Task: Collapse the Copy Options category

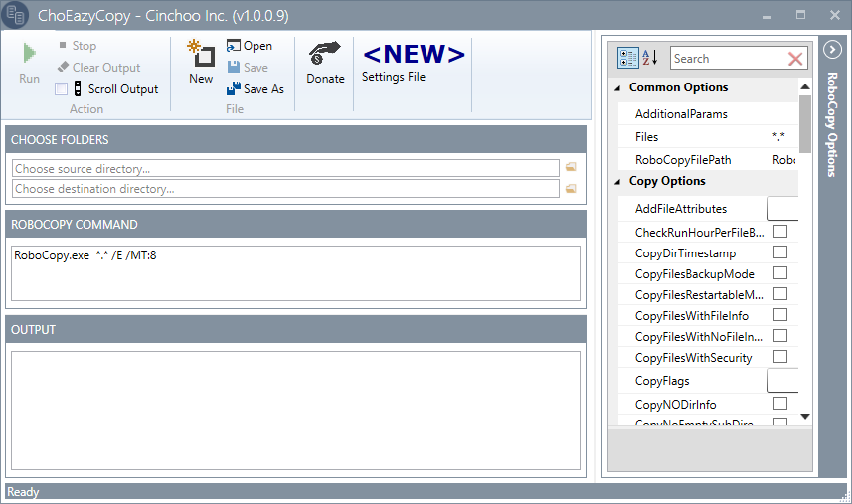Action: [x=617, y=182]
